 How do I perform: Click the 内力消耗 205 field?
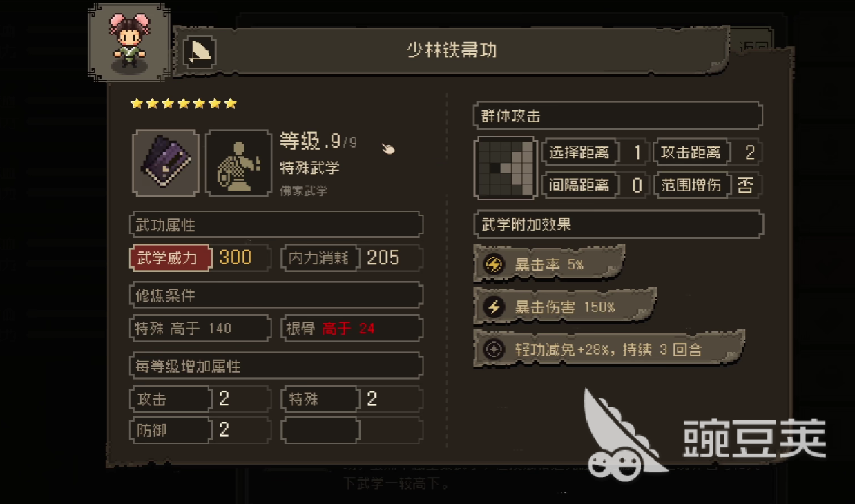click(352, 258)
